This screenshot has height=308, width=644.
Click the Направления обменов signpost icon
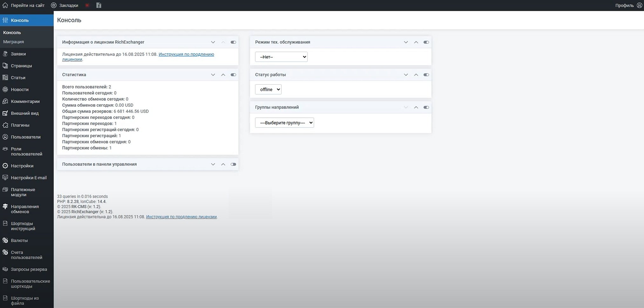(5, 207)
